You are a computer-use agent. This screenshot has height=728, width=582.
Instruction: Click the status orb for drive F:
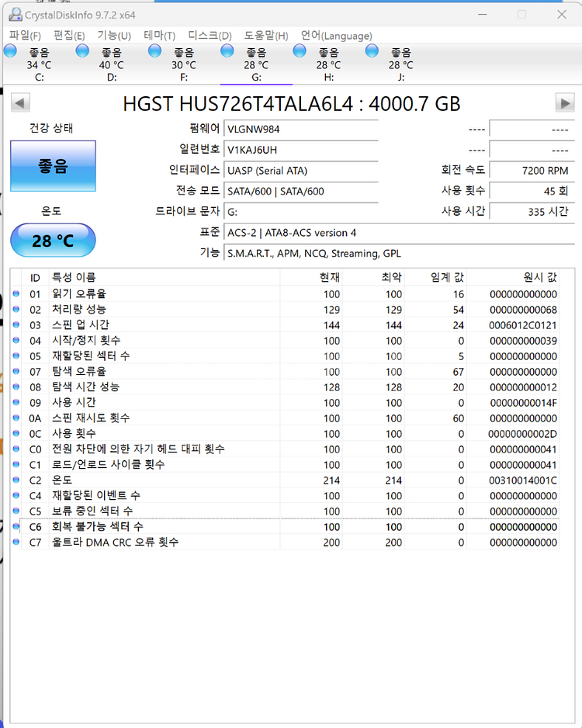154,51
